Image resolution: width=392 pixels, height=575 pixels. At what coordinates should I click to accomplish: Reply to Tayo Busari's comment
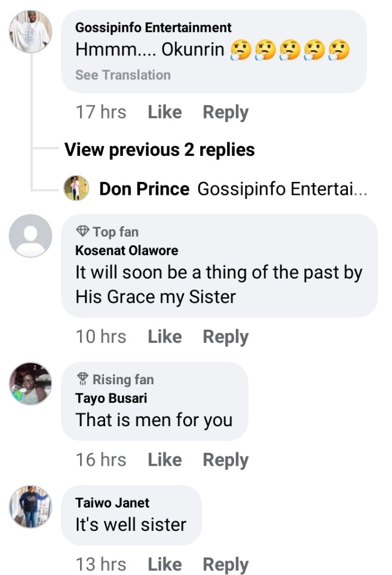(x=225, y=460)
